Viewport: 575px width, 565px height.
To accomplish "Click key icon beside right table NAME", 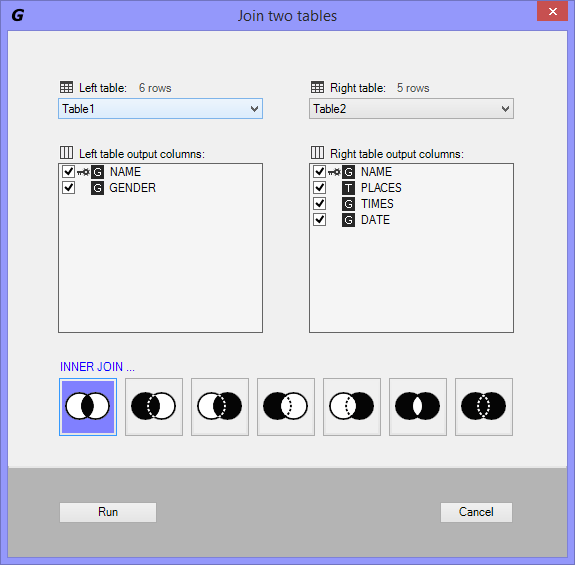I will pyautogui.click(x=334, y=172).
